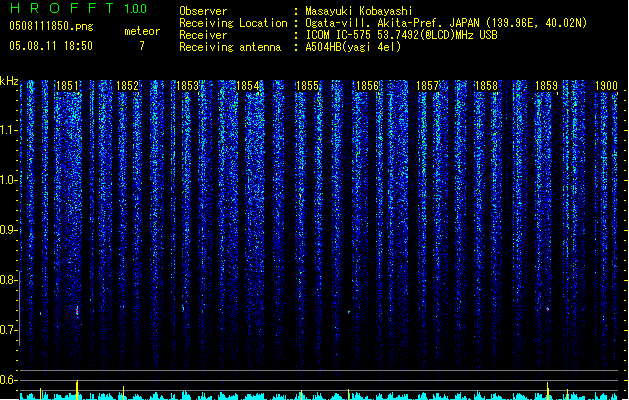Click the date stamp 05.08.11 18:50

51,46
